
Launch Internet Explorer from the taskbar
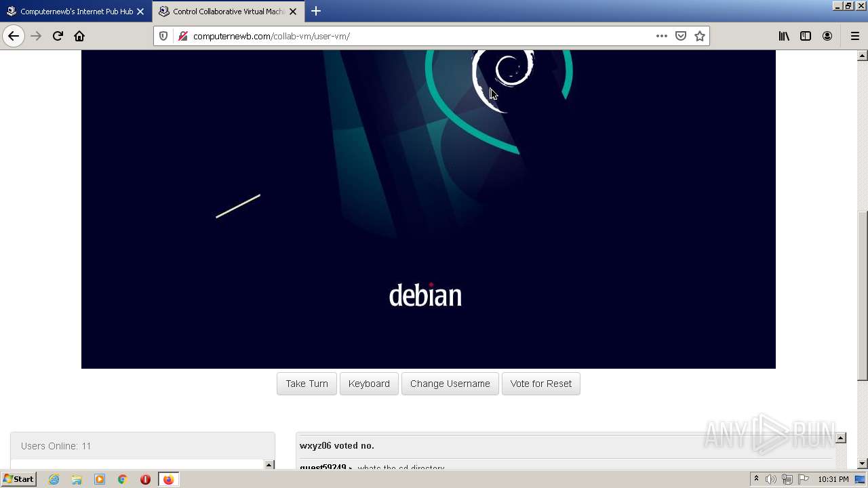54,479
